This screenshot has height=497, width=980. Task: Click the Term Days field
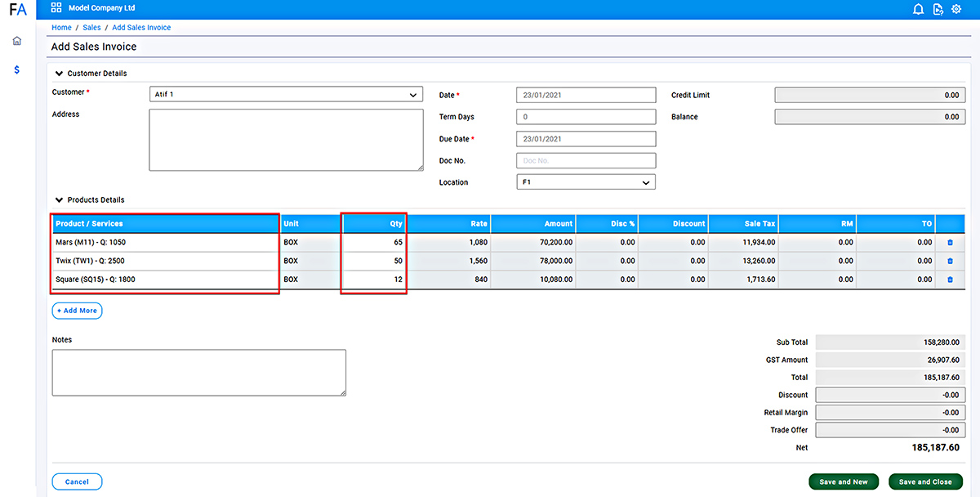coord(586,117)
